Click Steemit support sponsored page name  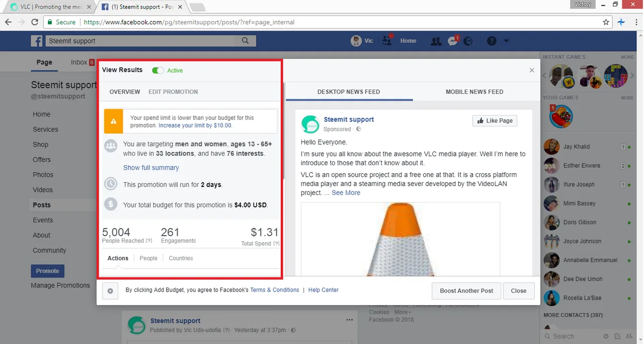coord(349,119)
